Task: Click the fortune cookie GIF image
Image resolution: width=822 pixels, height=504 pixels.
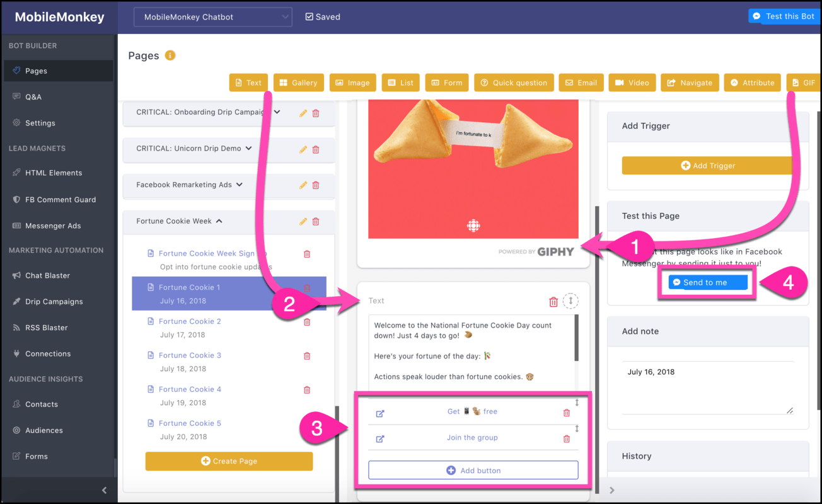Action: point(473,169)
